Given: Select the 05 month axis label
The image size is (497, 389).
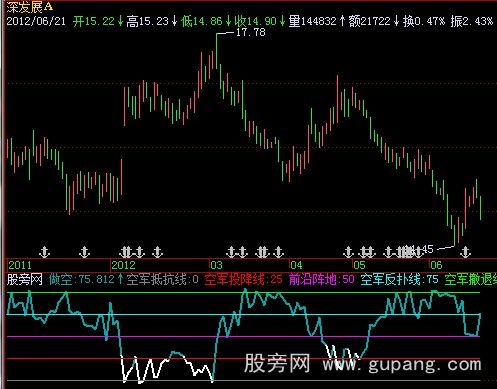Looking at the screenshot, I should coord(359,265).
